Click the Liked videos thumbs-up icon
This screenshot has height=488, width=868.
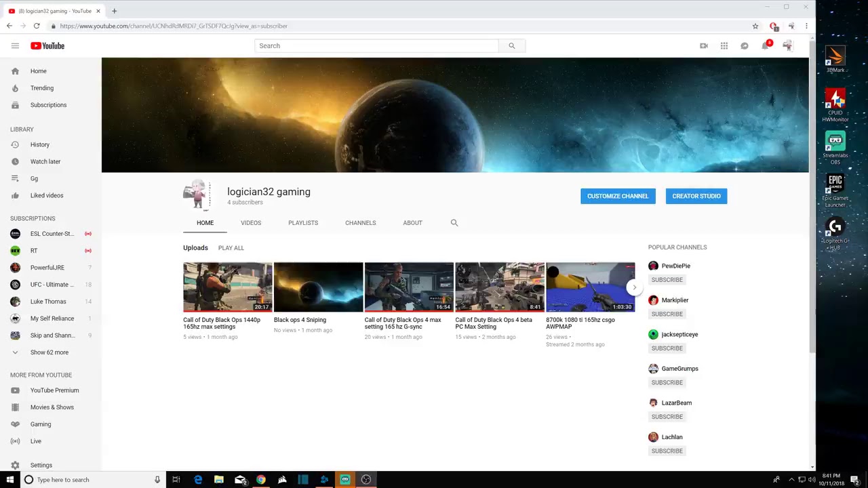15,195
